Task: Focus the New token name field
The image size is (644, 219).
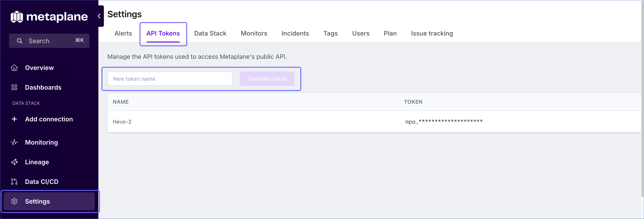Action: tap(170, 79)
